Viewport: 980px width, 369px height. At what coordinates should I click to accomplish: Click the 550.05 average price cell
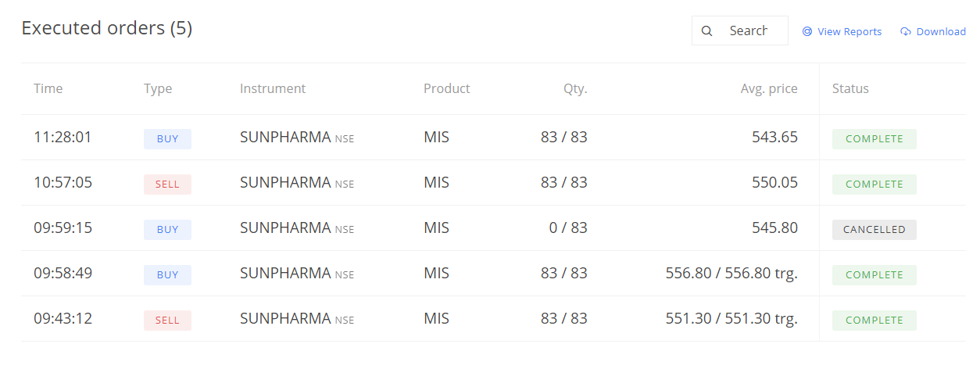pos(774,183)
